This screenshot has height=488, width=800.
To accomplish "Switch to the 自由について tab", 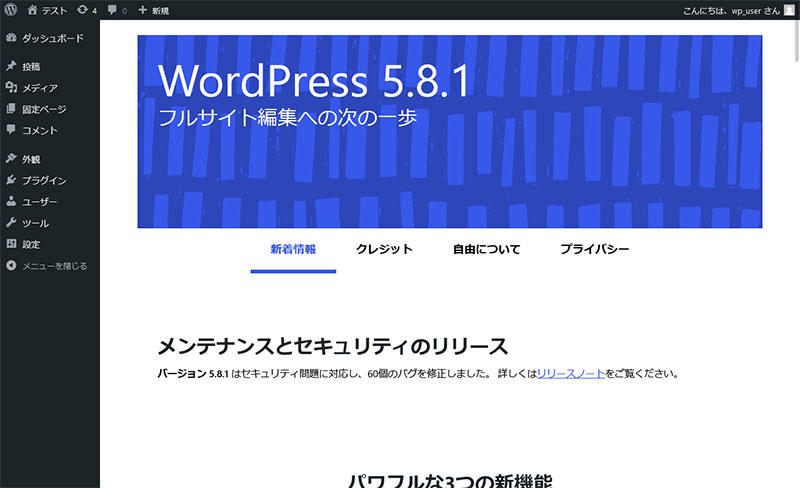I will tap(487, 250).
